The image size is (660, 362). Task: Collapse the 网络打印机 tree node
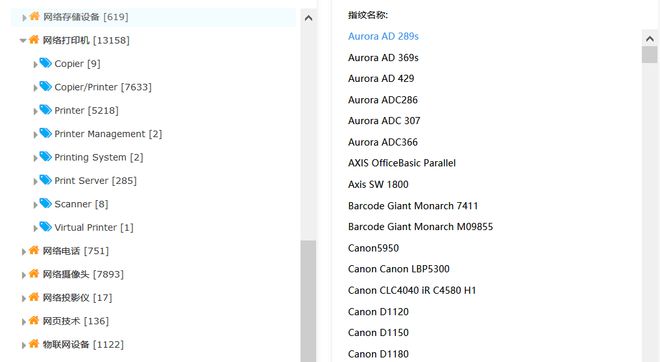tap(23, 40)
